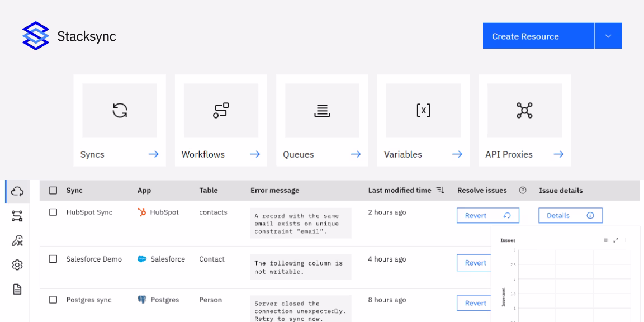The width and height of the screenshot is (644, 322).
Task: Click the 'Server closed the connection' error message
Action: 301,309
